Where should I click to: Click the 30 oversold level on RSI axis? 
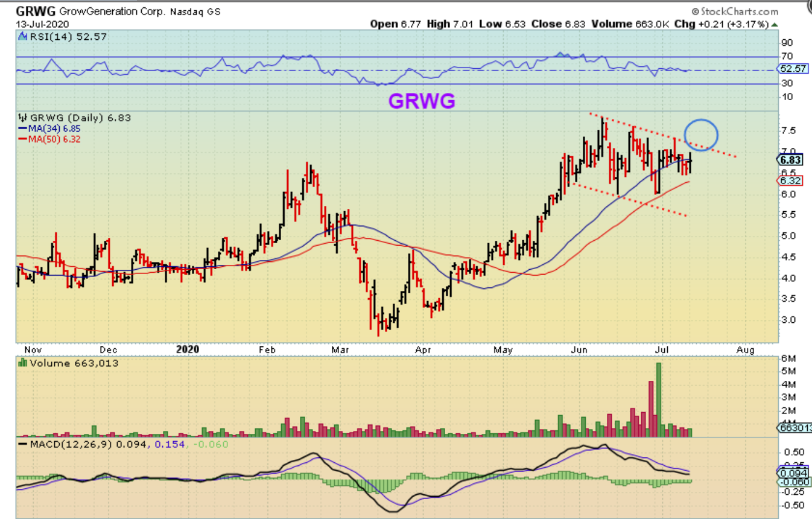click(787, 84)
